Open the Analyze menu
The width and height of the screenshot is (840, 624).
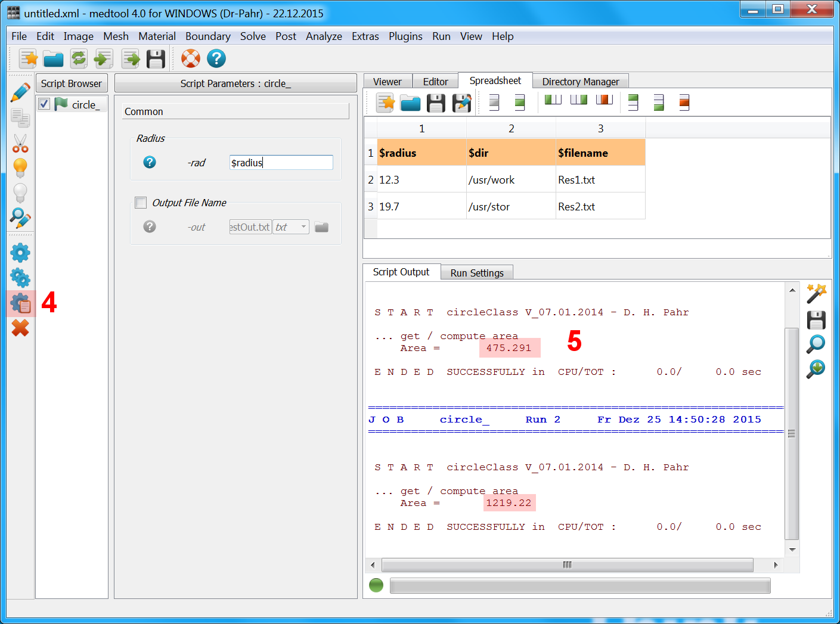tap(324, 36)
